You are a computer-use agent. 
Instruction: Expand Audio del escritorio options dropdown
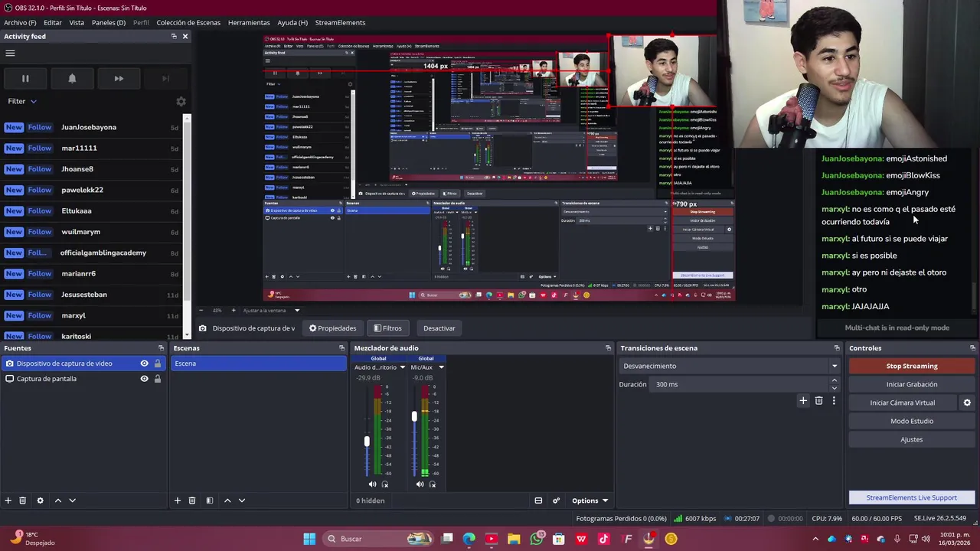tap(402, 367)
